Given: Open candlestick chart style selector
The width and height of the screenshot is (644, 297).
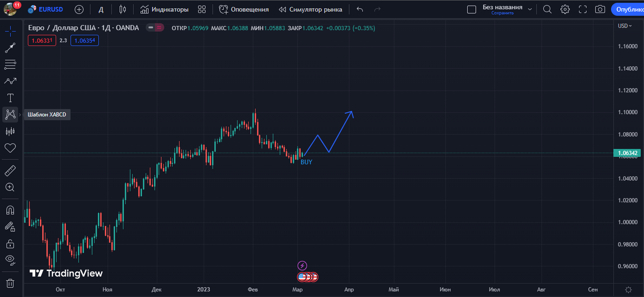Looking at the screenshot, I should 123,9.
